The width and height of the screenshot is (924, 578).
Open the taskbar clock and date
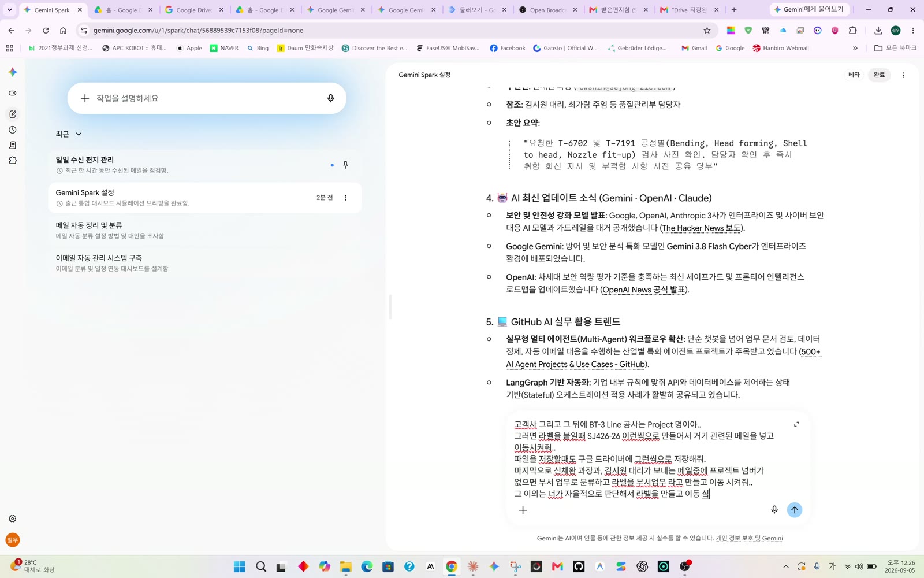[900, 566]
